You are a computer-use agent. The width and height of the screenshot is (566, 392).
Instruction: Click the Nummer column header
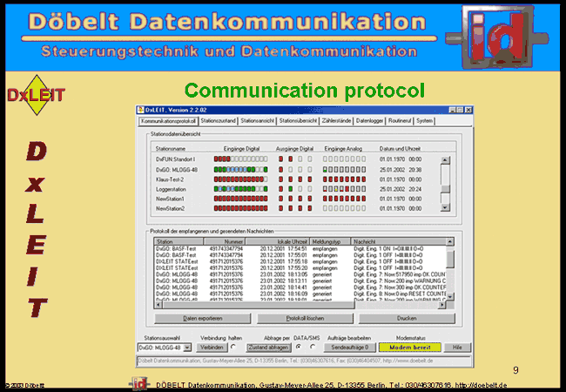click(x=225, y=241)
